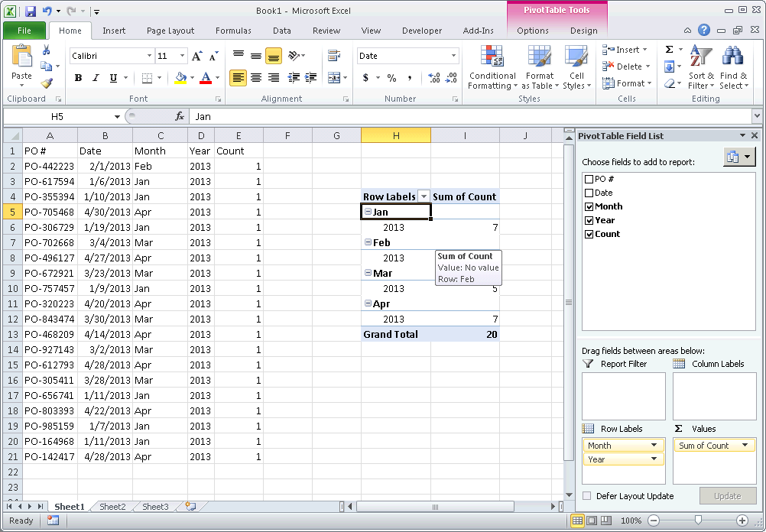766x532 pixels.
Task: Click the Update button in the field list
Action: point(727,496)
